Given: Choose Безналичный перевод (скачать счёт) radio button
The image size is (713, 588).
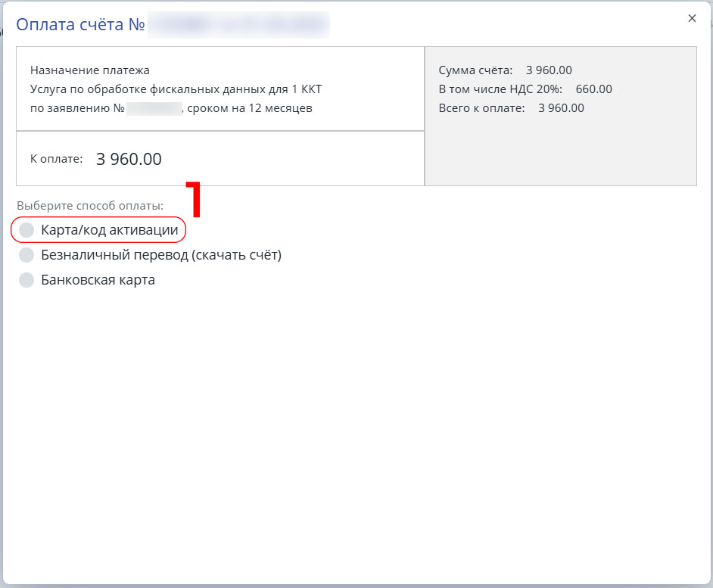Looking at the screenshot, I should pyautogui.click(x=26, y=255).
